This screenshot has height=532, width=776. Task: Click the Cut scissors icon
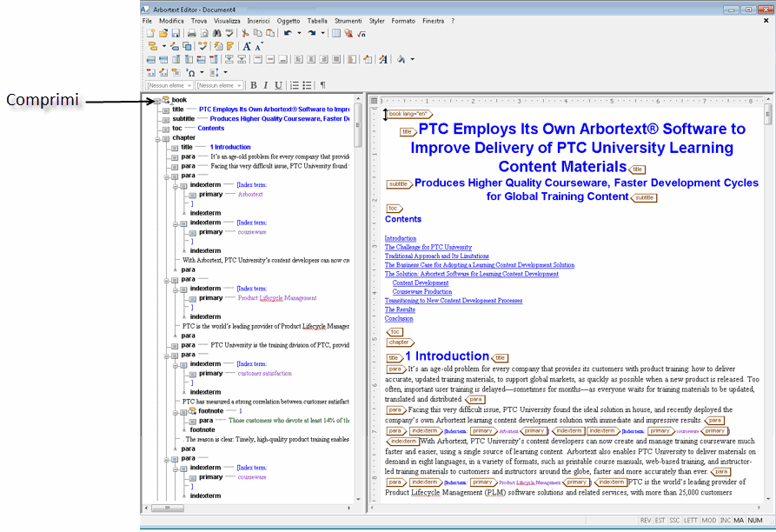point(245,33)
